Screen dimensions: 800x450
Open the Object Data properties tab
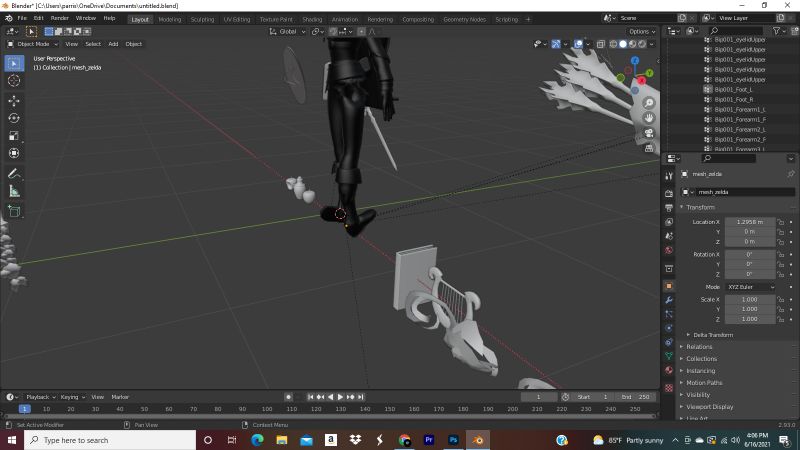(669, 356)
